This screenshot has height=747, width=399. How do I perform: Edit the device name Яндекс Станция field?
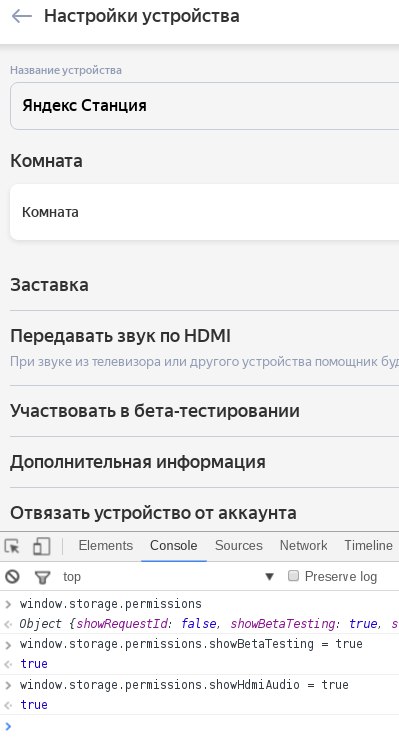204,106
